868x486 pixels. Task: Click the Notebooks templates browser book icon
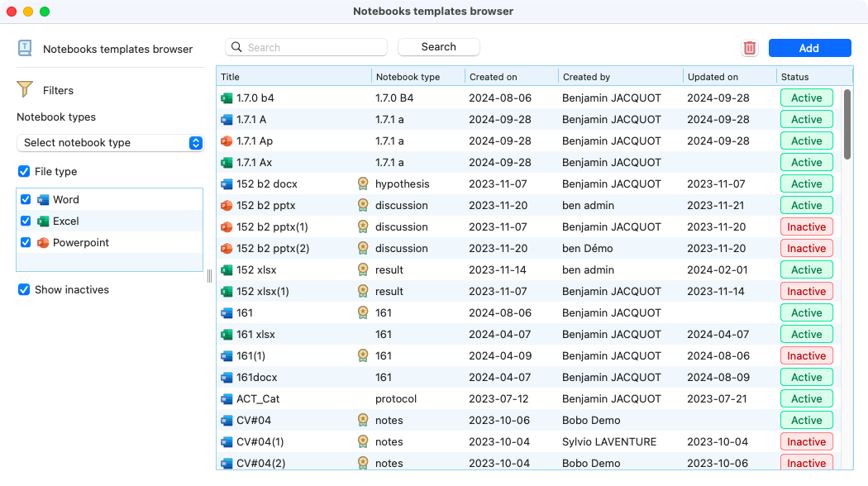[25, 48]
